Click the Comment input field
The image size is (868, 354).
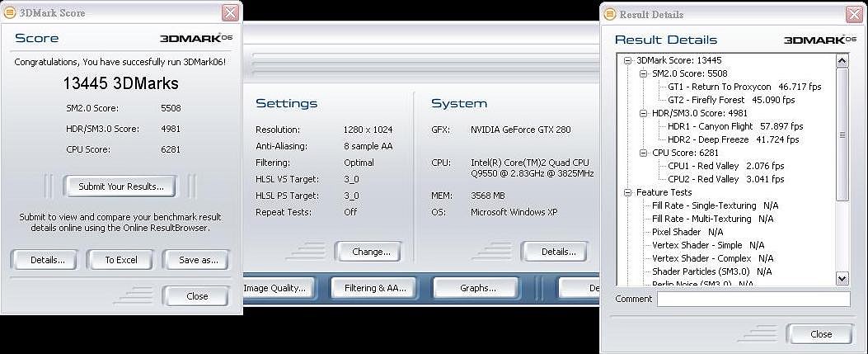(753, 300)
